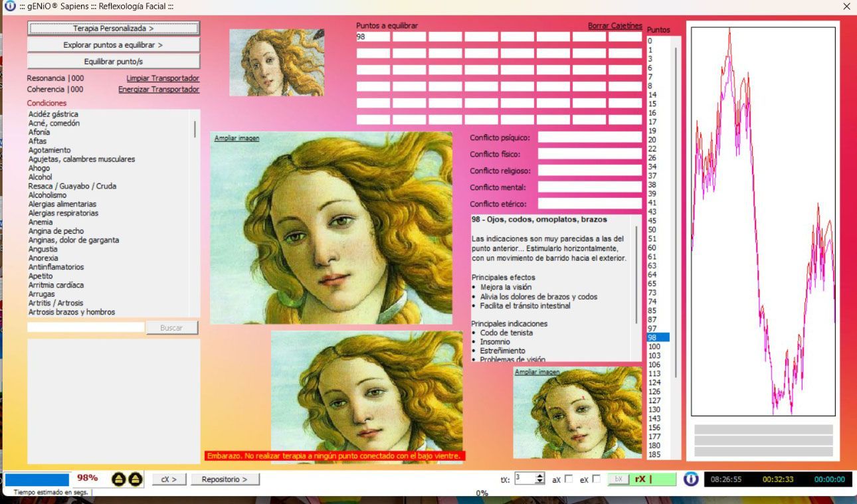Viewport: 857px width, 504px height.
Task: Click the second round eject icon before cX
Action: [x=135, y=479]
